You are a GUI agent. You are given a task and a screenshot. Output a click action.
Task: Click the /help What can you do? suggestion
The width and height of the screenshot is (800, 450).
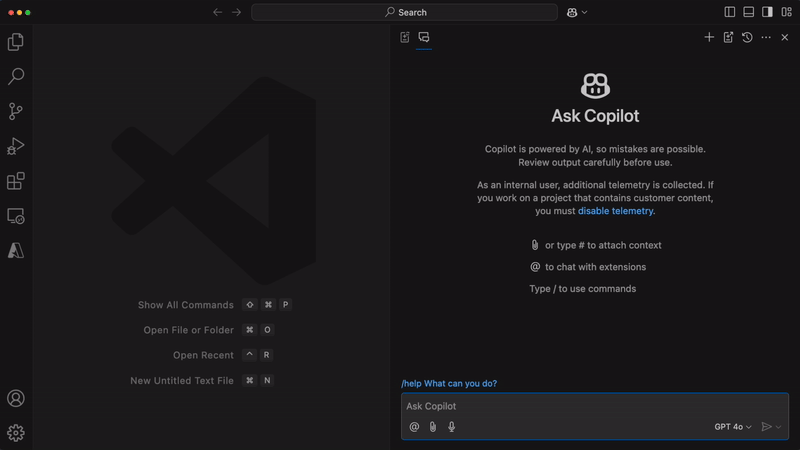[x=449, y=384]
